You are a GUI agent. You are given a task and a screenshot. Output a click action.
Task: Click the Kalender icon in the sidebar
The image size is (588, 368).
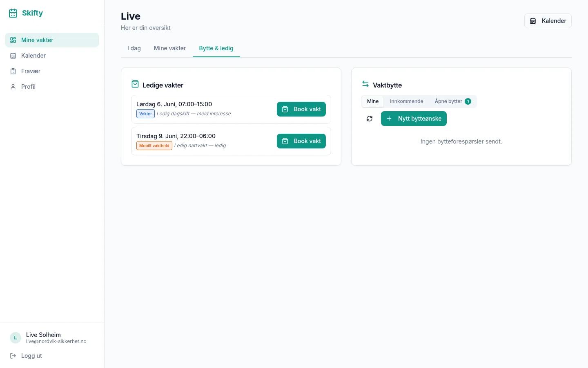coord(13,56)
